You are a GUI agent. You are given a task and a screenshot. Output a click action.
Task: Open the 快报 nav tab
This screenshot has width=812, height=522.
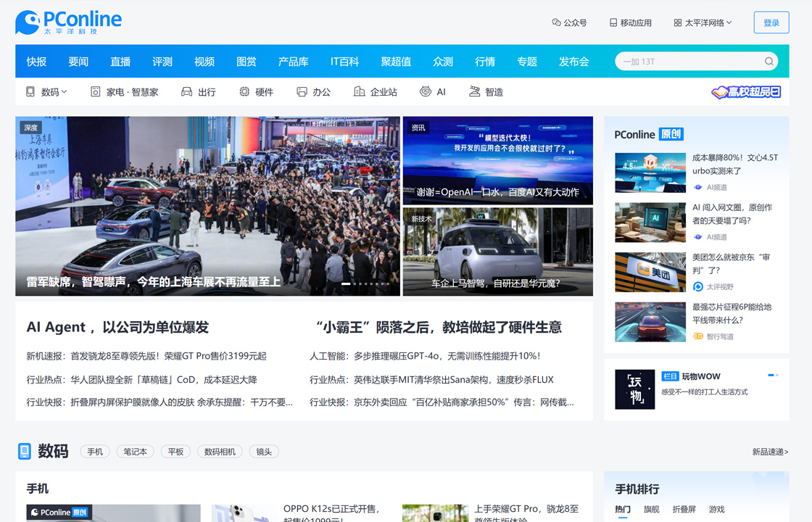36,62
